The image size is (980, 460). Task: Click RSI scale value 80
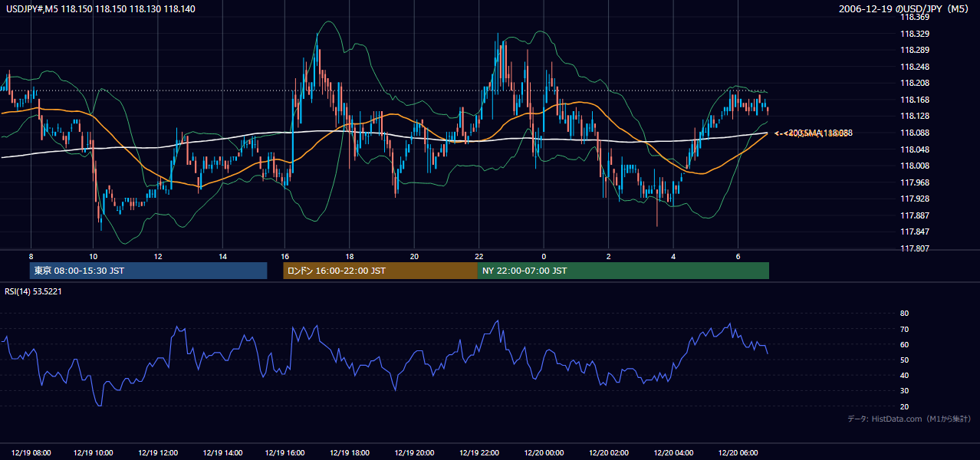pos(905,314)
